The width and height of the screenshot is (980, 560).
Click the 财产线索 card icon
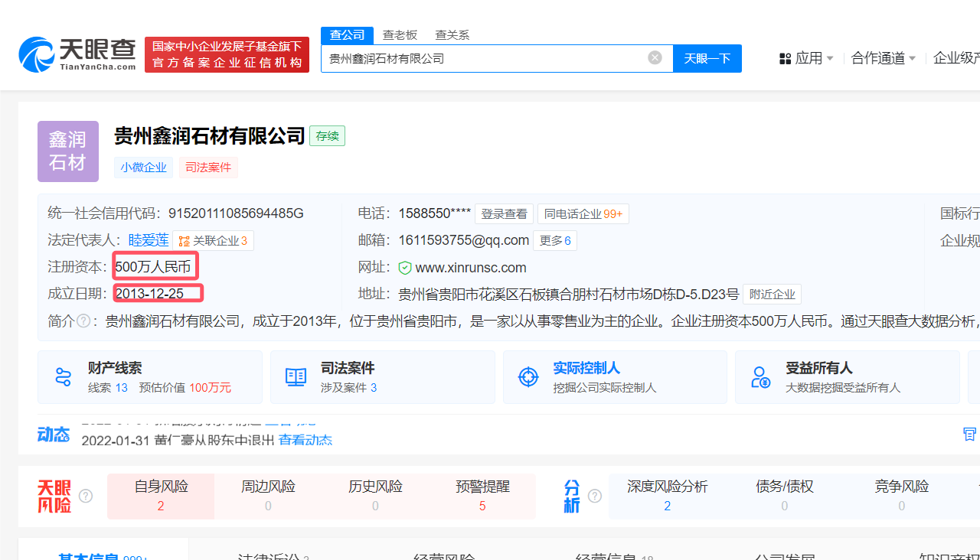[64, 376]
